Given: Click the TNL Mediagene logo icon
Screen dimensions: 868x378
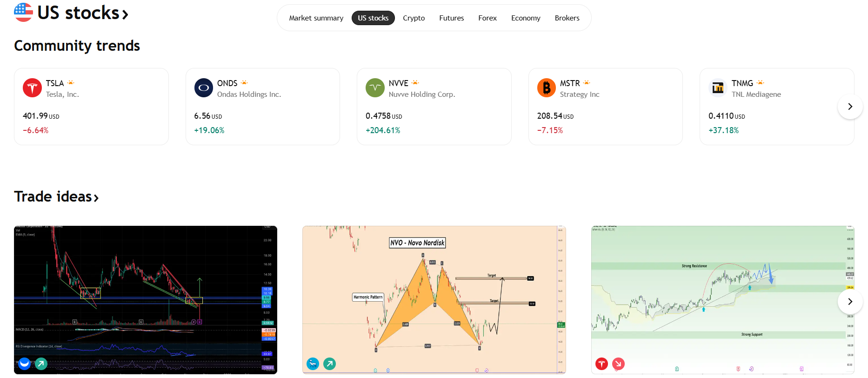Looking at the screenshot, I should (718, 88).
